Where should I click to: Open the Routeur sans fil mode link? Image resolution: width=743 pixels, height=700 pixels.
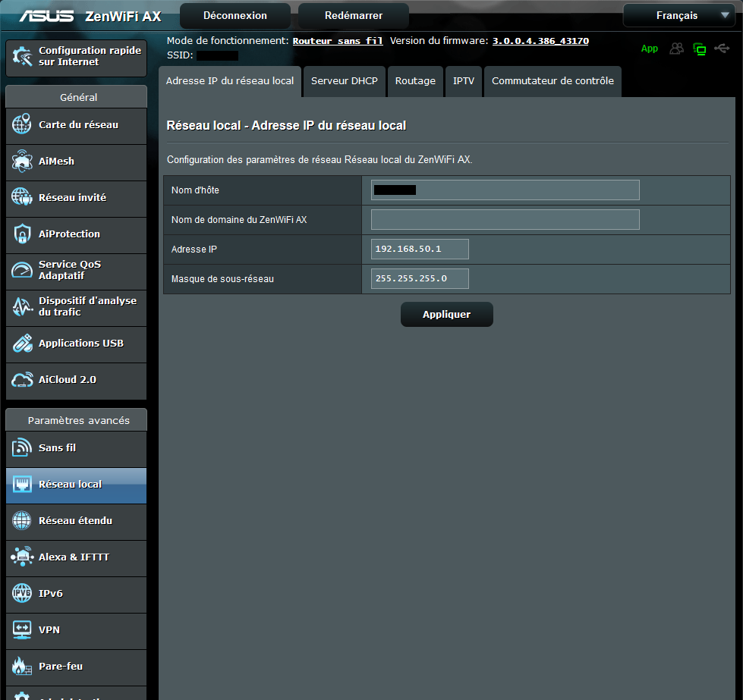[x=338, y=41]
